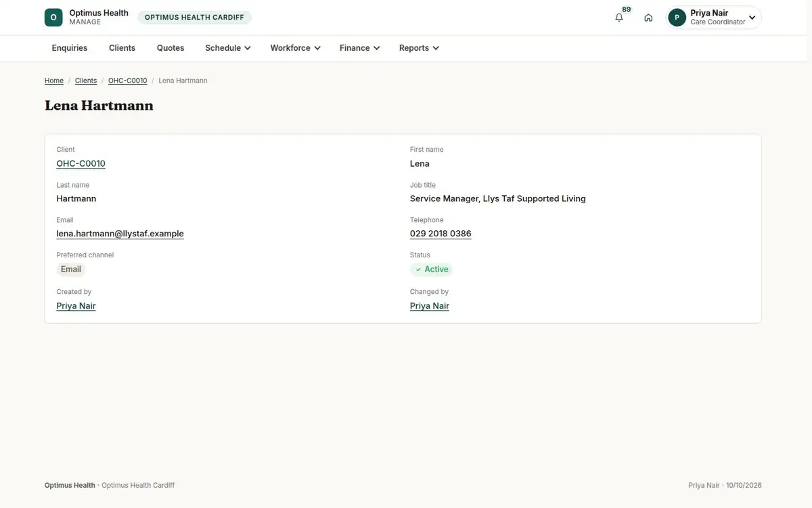Click the Lena Hartmann breadcrumb text
Image resolution: width=812 pixels, height=508 pixels.
[x=183, y=81]
